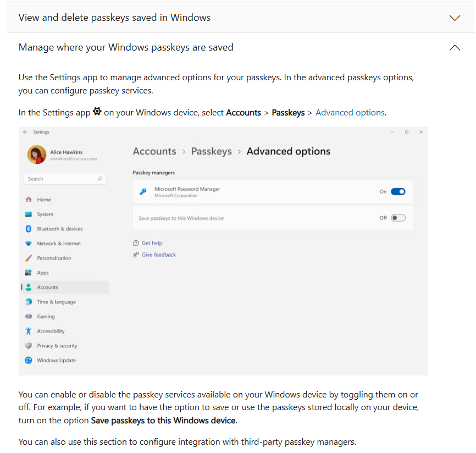Click the Network & internet wifi icon
Image resolution: width=476 pixels, height=453 pixels.
(x=29, y=243)
